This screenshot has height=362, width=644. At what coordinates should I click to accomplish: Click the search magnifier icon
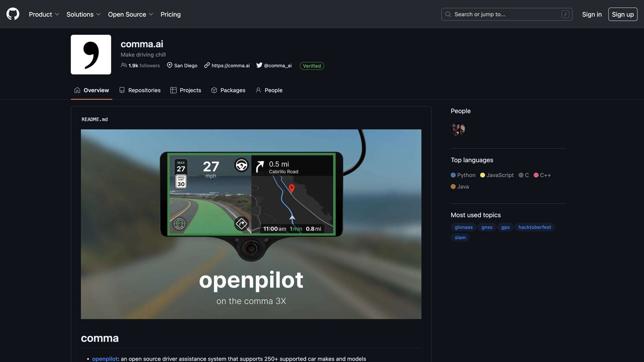[448, 14]
